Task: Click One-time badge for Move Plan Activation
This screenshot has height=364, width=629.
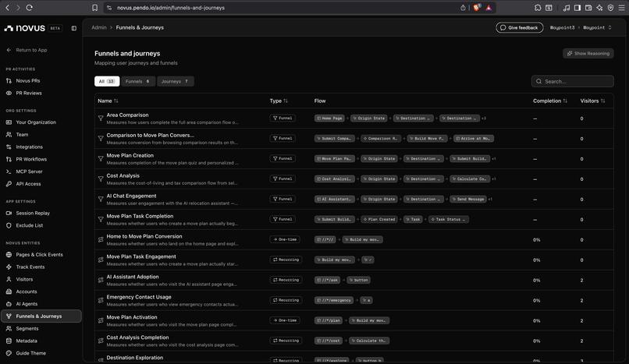Action: 285,320
